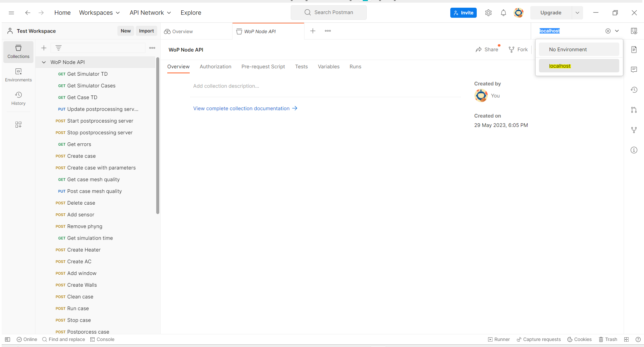The width and height of the screenshot is (644, 347).
Task: Click the Search Postman field
Action: [x=329, y=12]
